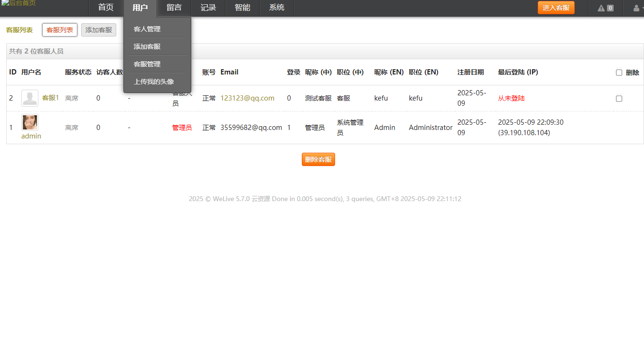
Task: Select 客服管理 from the dropdown menu
Action: [x=147, y=64]
